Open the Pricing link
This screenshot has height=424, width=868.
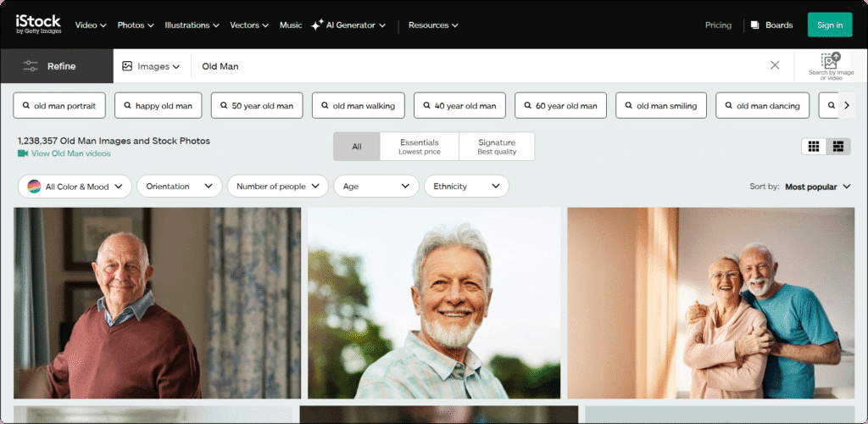[x=718, y=25]
